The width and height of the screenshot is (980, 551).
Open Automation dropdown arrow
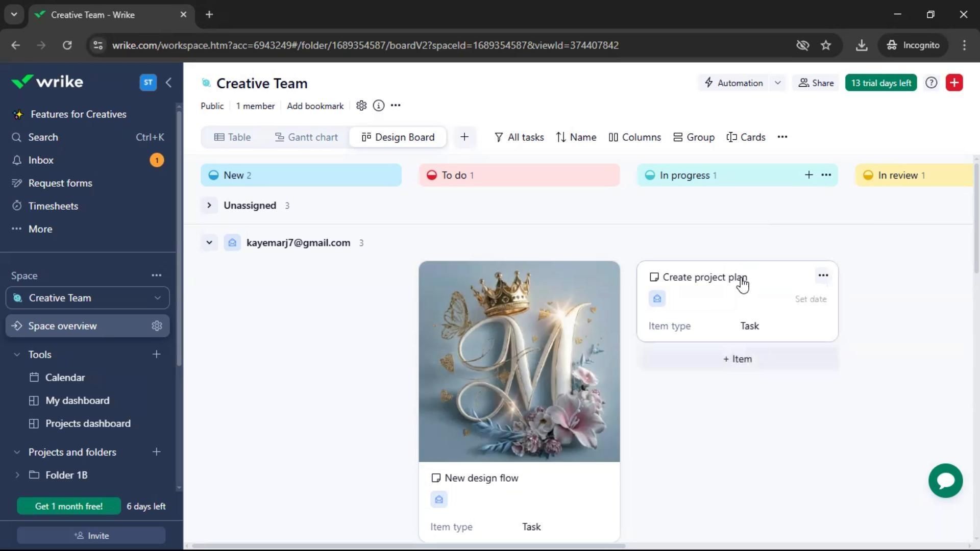pyautogui.click(x=777, y=83)
